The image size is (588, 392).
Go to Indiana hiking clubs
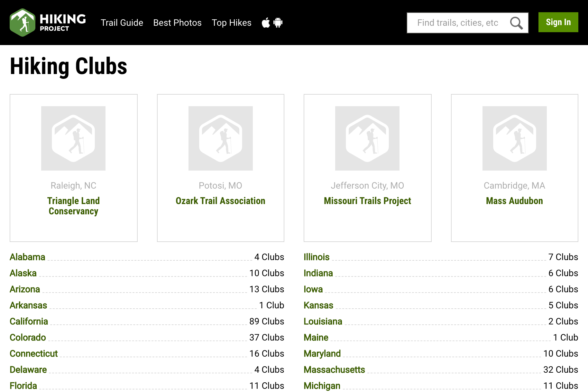[x=318, y=273]
